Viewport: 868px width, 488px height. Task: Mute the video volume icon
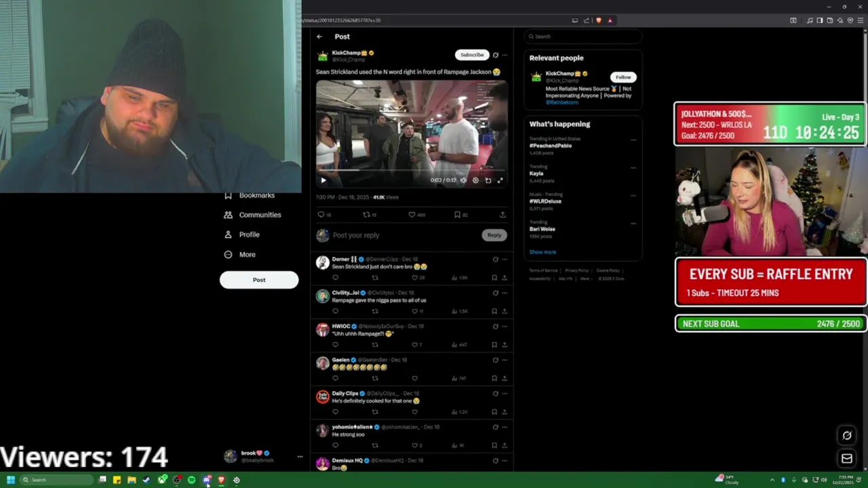(x=463, y=180)
